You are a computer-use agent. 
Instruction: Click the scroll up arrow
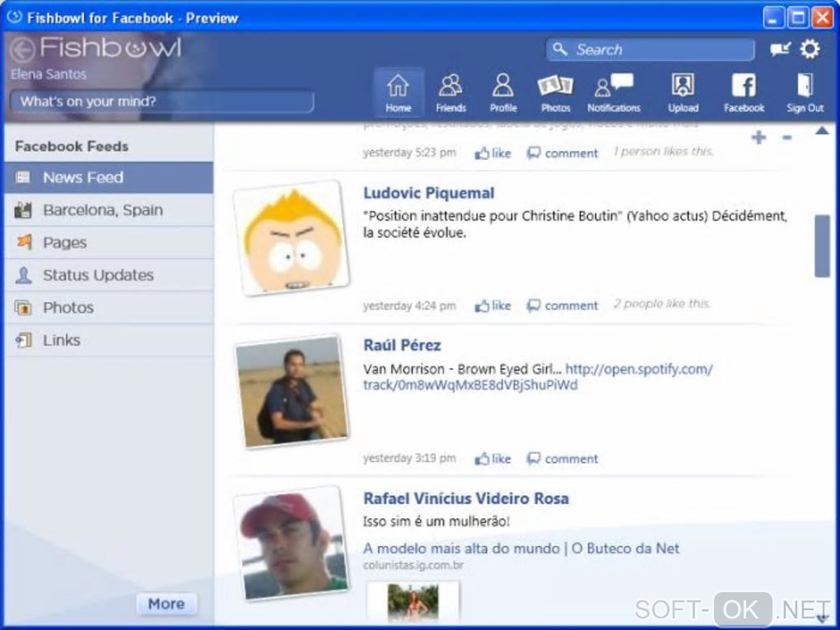(x=822, y=131)
